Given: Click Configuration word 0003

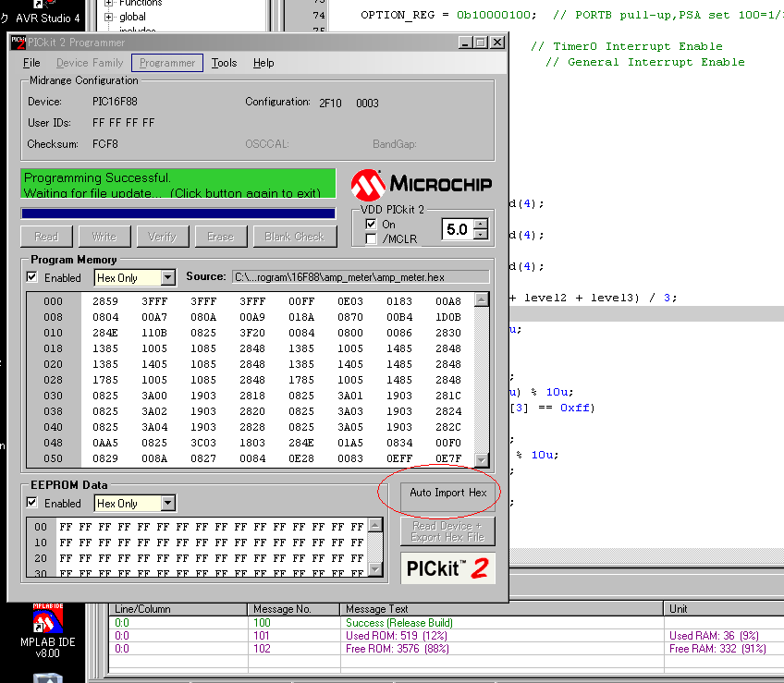Looking at the screenshot, I should tap(367, 103).
